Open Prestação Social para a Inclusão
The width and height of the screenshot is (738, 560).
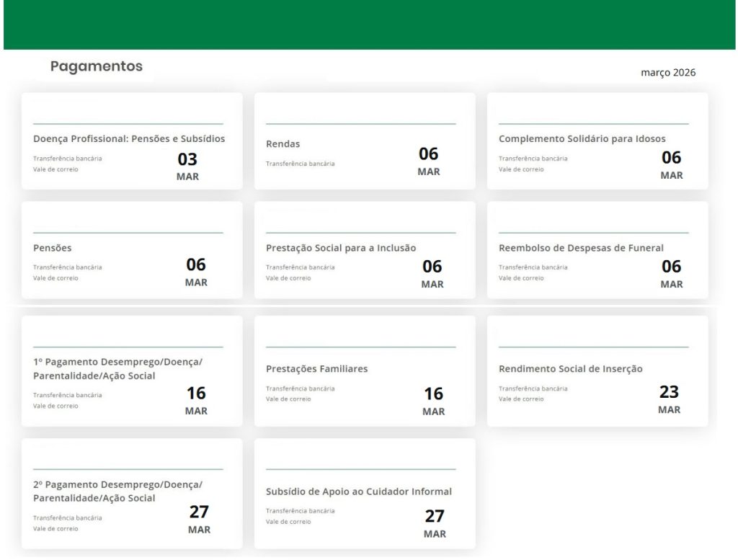341,248
